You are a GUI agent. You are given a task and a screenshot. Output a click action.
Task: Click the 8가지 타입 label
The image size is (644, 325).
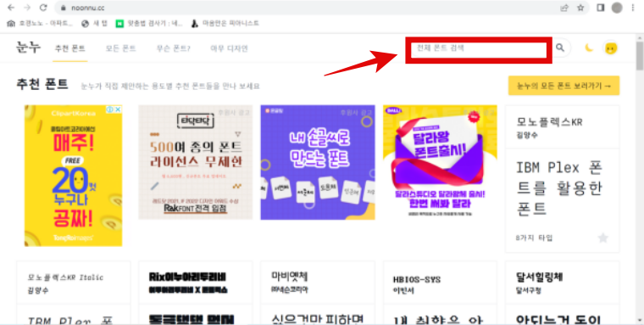(x=535, y=238)
